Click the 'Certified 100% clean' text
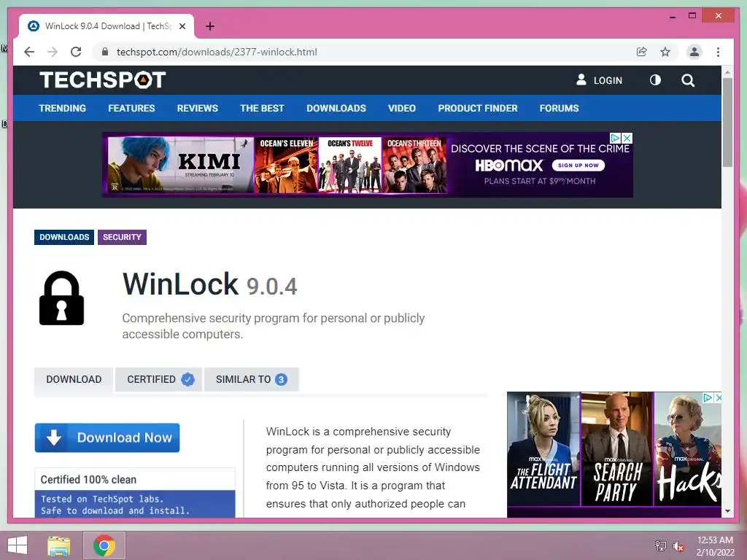 (x=88, y=480)
